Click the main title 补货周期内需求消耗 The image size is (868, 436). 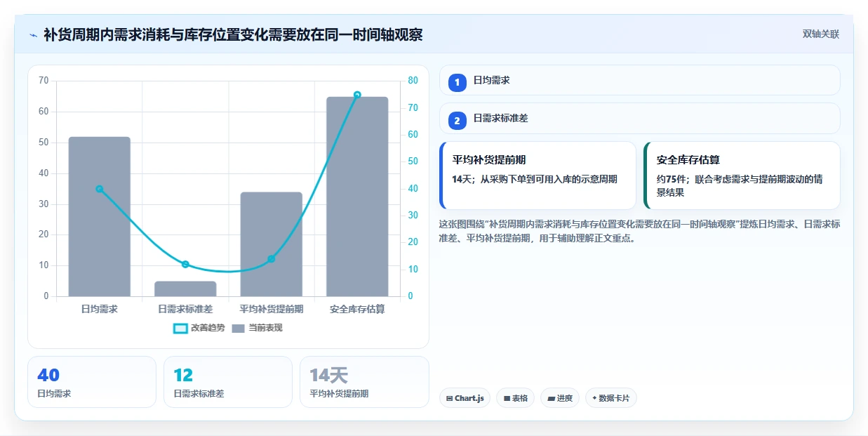pyautogui.click(x=233, y=34)
